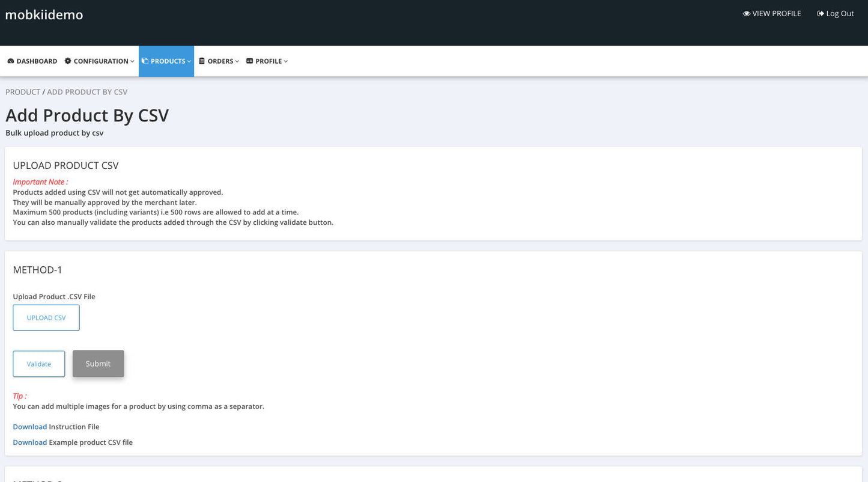Go to the DASHBOARD menu label
The width and height of the screenshot is (868, 482).
pyautogui.click(x=37, y=61)
